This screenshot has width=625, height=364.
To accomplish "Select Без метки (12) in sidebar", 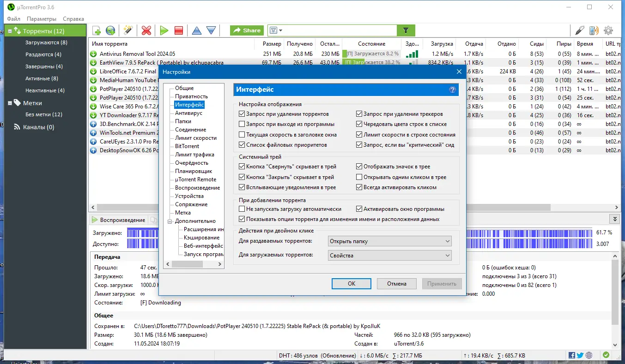I will pyautogui.click(x=43, y=114).
